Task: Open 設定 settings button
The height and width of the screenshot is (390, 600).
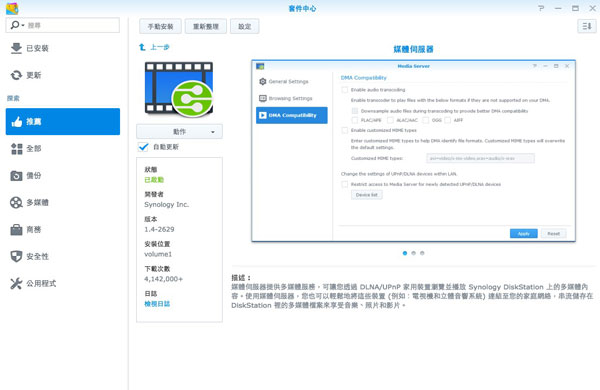Action: pos(245,26)
